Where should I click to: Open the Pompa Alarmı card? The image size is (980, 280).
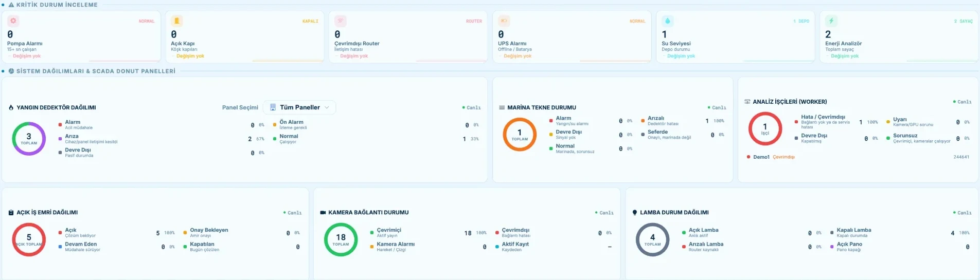(x=81, y=37)
